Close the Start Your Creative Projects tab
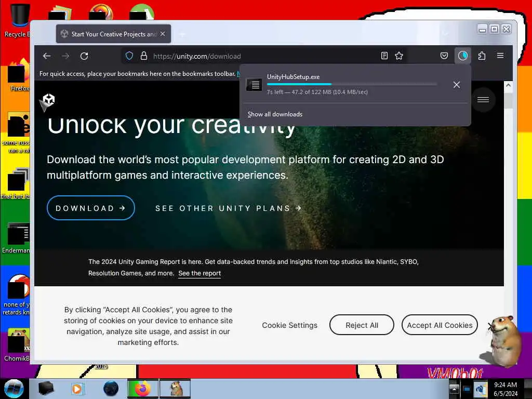This screenshot has width=532, height=399. point(163,34)
